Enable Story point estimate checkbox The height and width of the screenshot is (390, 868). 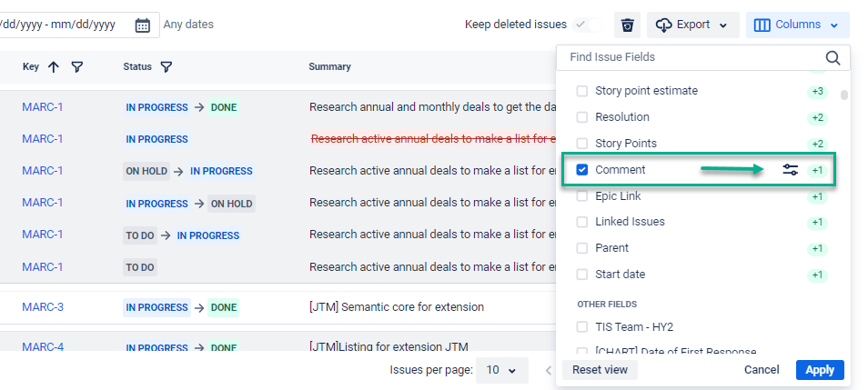[582, 91]
